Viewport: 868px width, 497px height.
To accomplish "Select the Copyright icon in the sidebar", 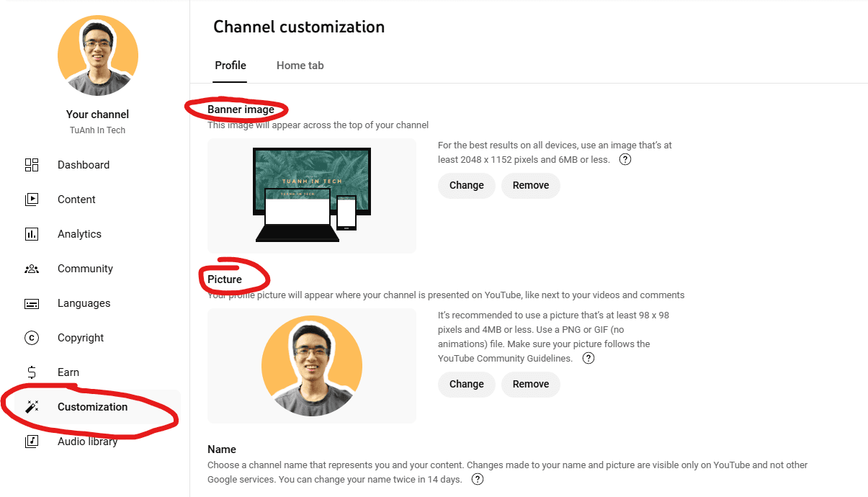I will 32,337.
